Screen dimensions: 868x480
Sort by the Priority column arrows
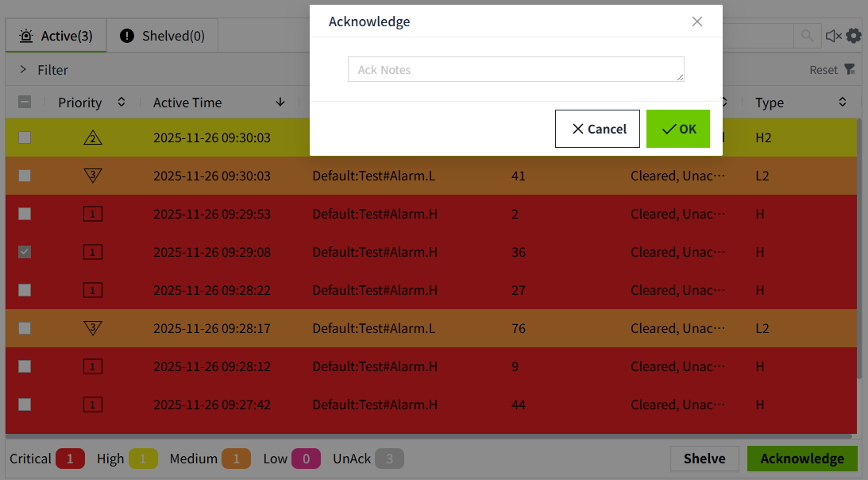coord(122,103)
